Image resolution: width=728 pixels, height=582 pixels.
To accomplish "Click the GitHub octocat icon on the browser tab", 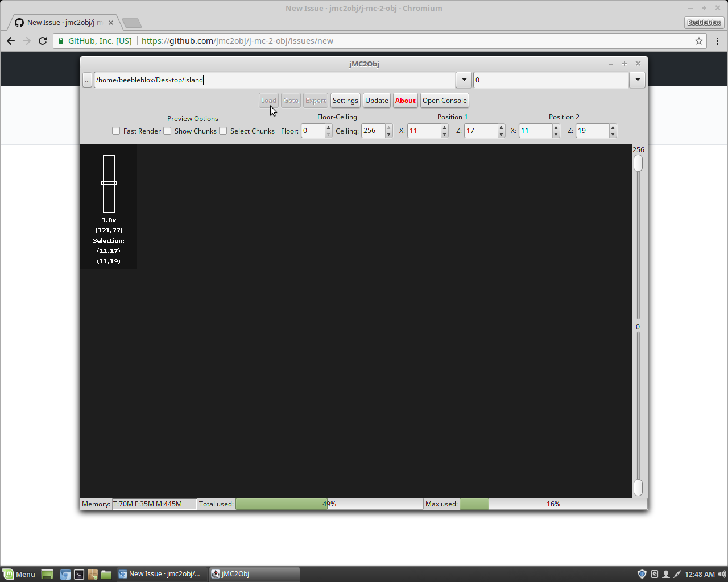I will click(x=20, y=23).
